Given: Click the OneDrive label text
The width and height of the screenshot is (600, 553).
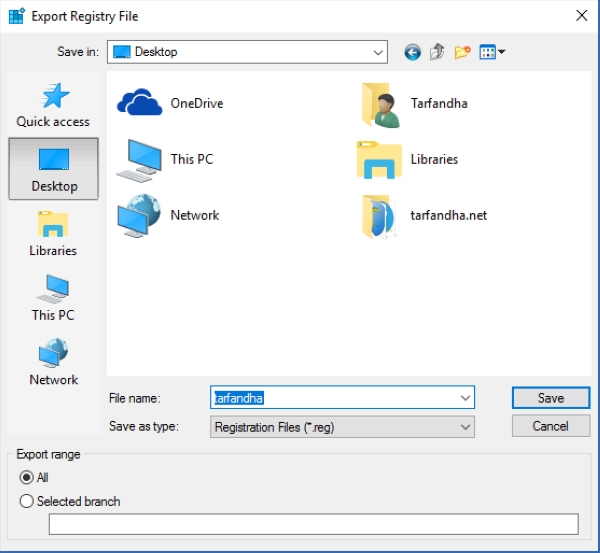Looking at the screenshot, I should click(x=197, y=103).
